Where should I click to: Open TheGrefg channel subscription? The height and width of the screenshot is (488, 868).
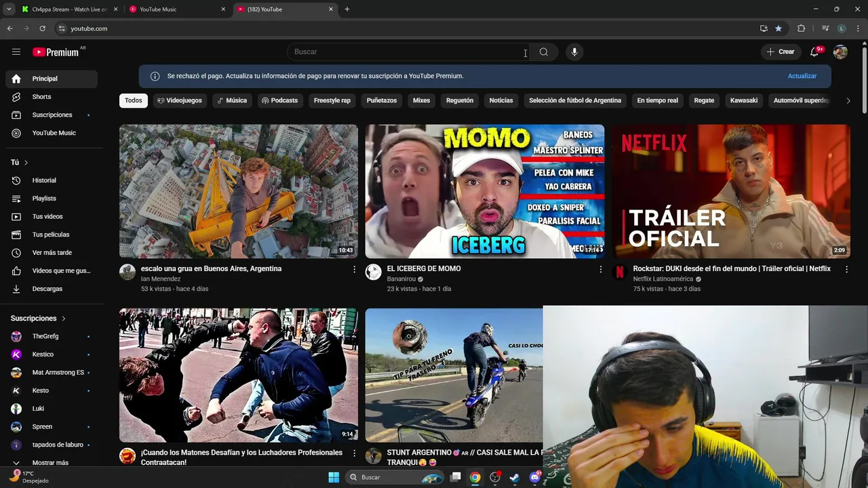pyautogui.click(x=52, y=336)
